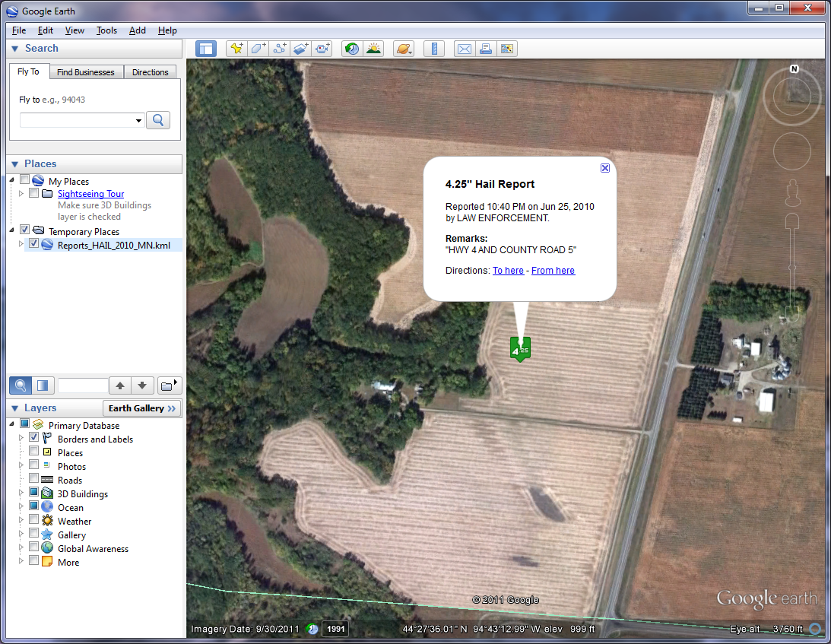Click the find-in-places search icon
This screenshot has width=831, height=644.
21,385
